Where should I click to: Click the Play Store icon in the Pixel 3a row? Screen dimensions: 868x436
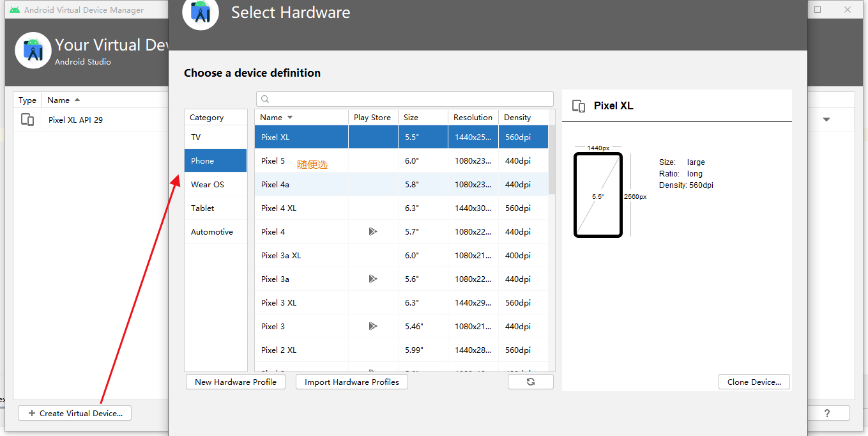[x=373, y=279]
